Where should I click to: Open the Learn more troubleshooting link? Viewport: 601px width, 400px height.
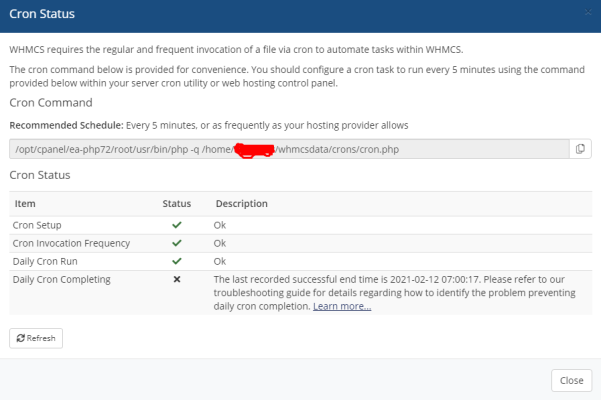(342, 306)
